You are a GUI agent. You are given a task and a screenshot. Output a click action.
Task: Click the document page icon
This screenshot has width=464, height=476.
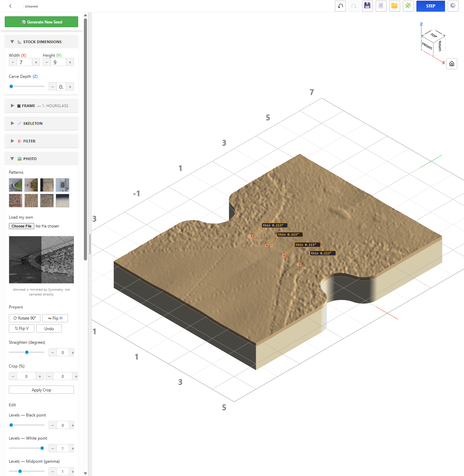pyautogui.click(x=381, y=6)
